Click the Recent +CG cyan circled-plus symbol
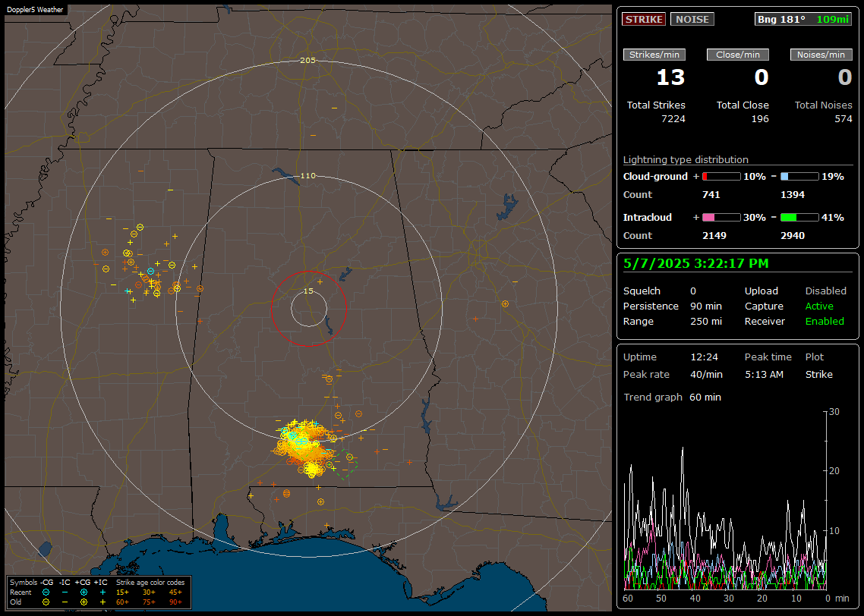The image size is (864, 616). pyautogui.click(x=84, y=592)
